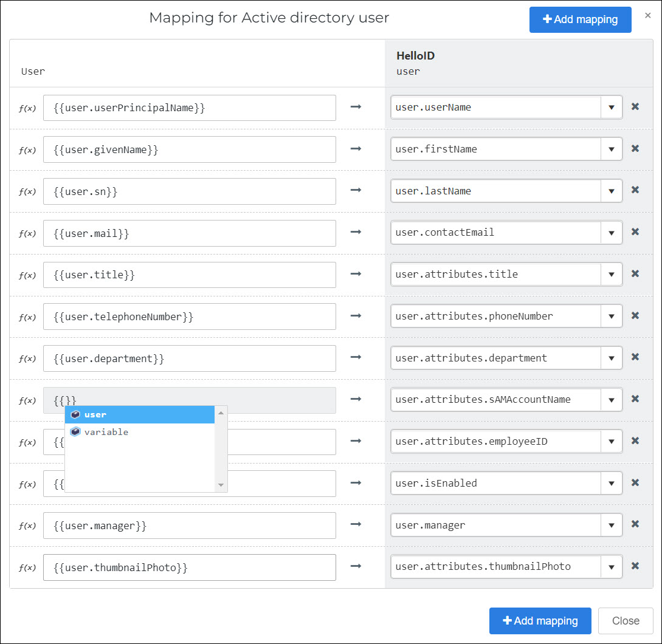The width and height of the screenshot is (662, 644).
Task: Dismiss dialog using the top-right X
Action: (x=647, y=16)
